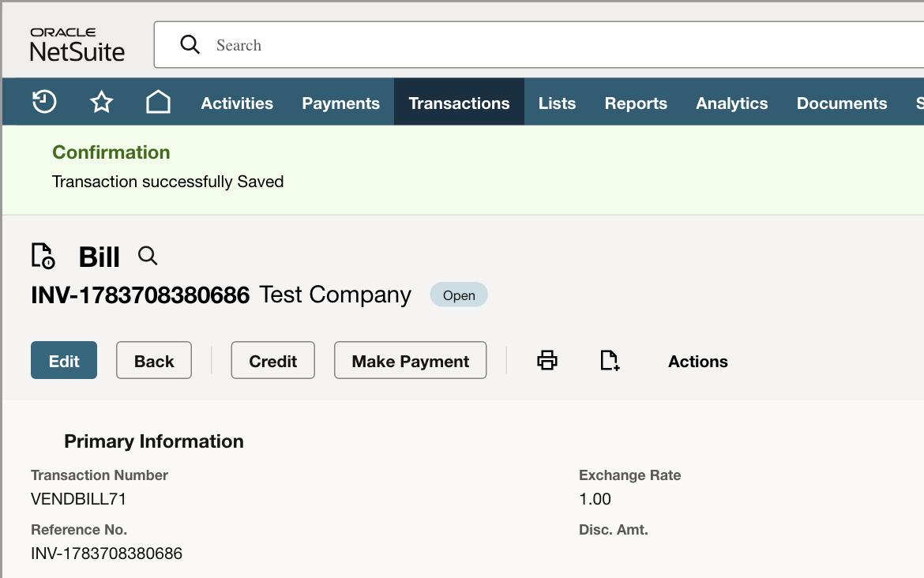The height and width of the screenshot is (578, 924).
Task: Click the Bill record type icon
Action: point(43,256)
